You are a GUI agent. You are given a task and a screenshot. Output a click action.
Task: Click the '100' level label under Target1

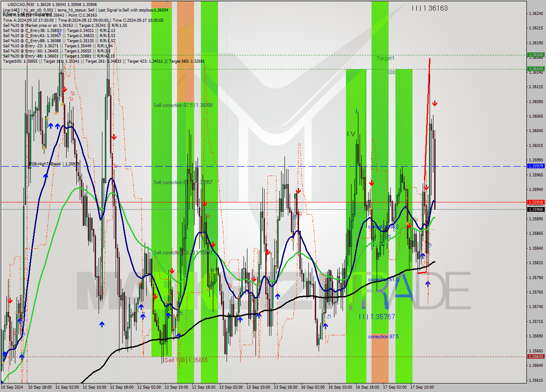pos(391,72)
